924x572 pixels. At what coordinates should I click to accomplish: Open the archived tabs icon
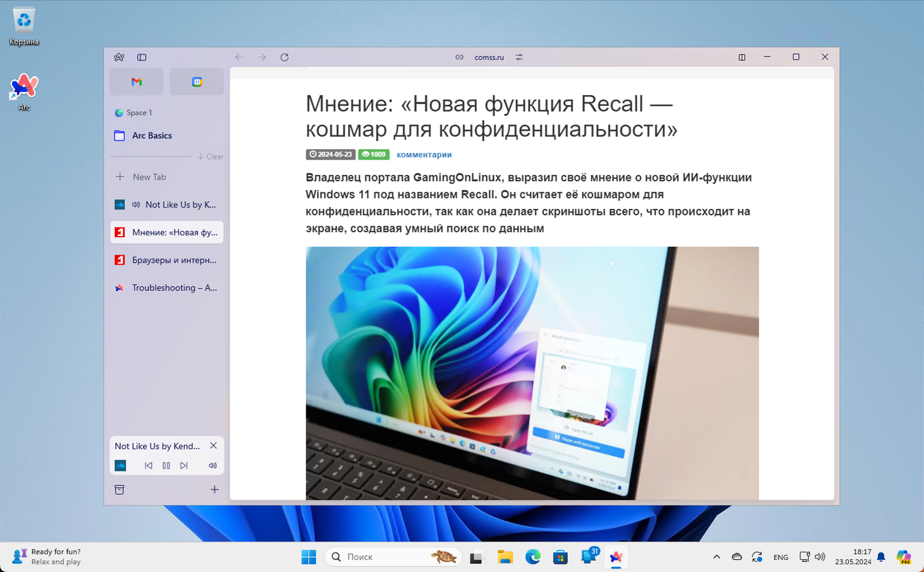point(120,489)
